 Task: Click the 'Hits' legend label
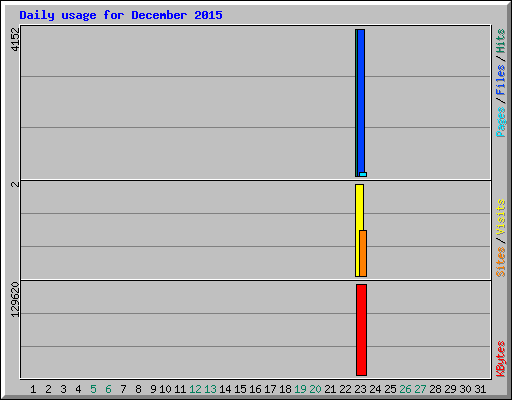(x=500, y=41)
